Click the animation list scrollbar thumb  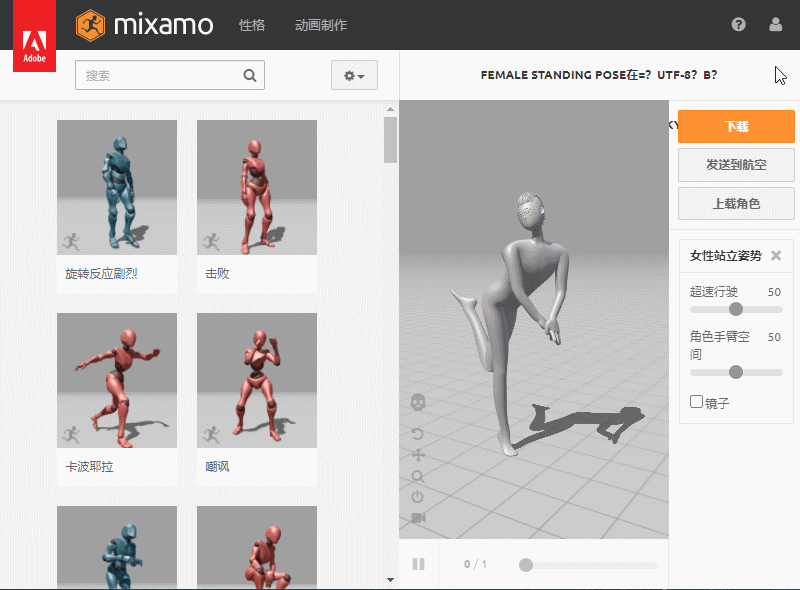pyautogui.click(x=390, y=140)
